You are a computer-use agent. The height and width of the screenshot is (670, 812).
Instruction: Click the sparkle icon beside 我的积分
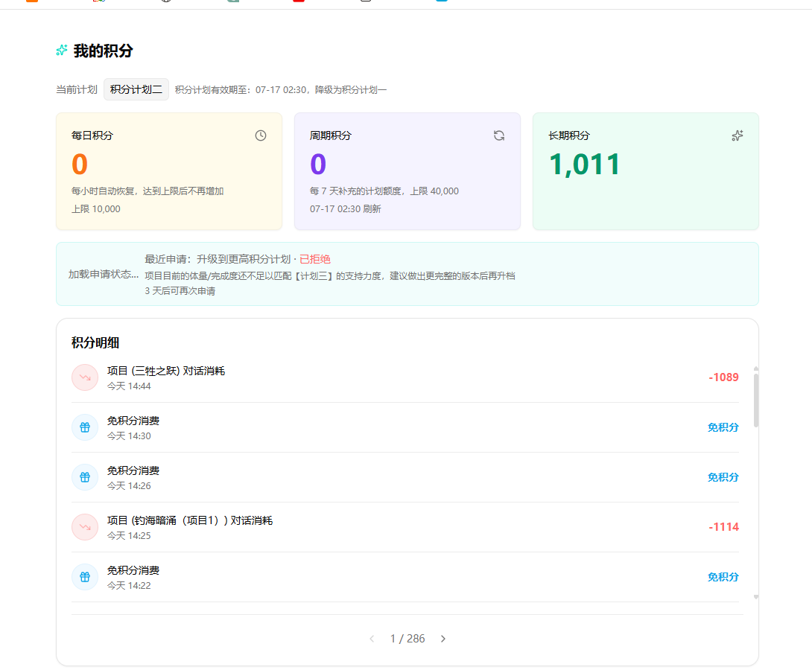tap(62, 50)
